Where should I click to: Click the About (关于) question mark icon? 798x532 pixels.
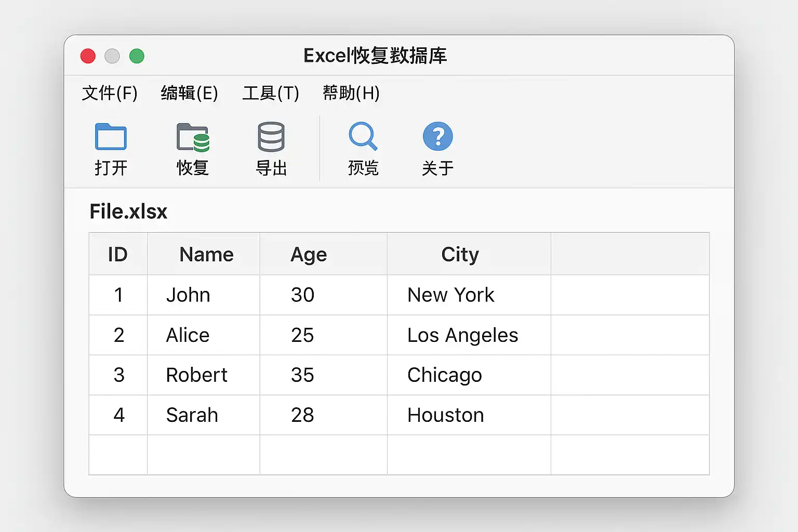(438, 136)
